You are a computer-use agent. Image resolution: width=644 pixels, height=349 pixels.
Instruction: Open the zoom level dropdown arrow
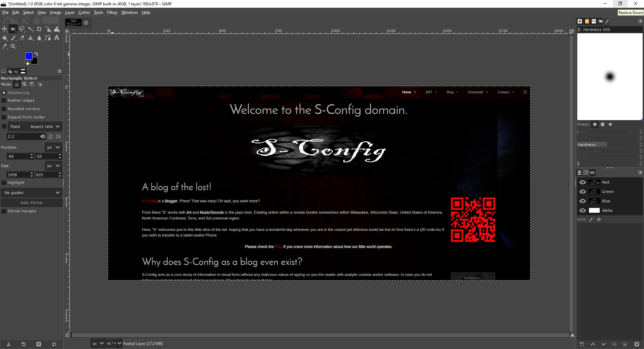click(x=119, y=343)
